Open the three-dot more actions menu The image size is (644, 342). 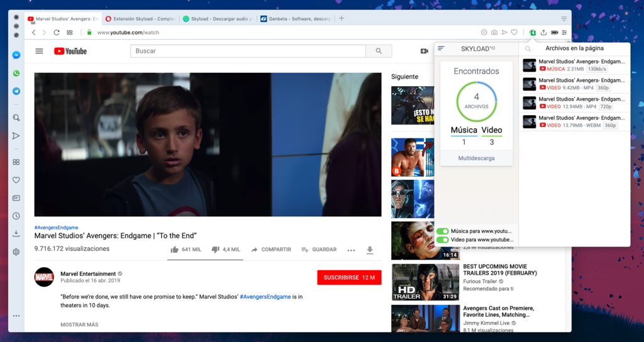pos(351,250)
